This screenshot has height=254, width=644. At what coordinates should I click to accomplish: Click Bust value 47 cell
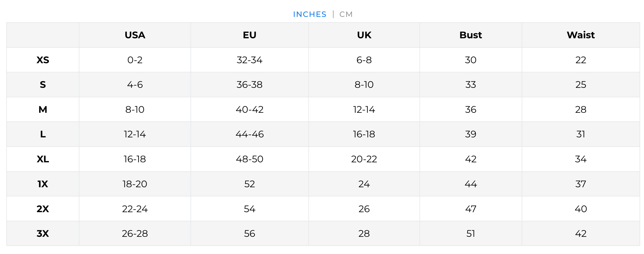(470, 209)
